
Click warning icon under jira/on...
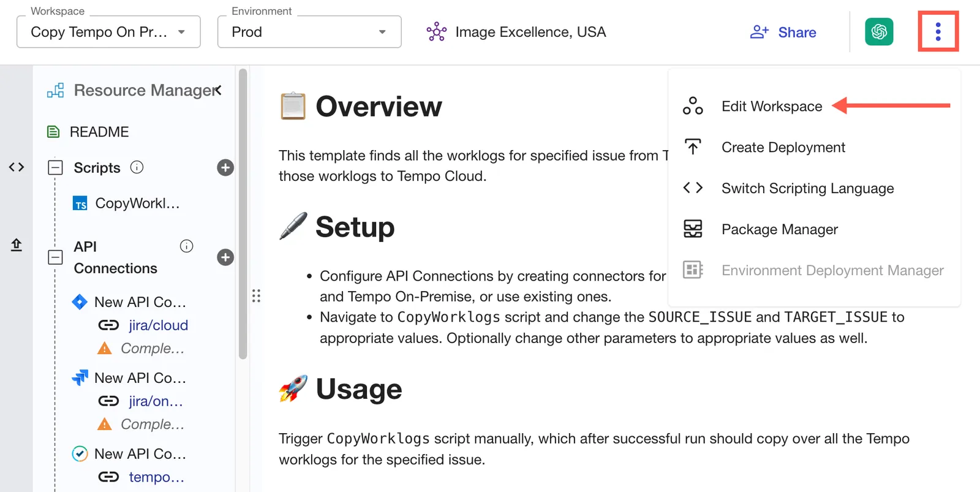click(105, 425)
